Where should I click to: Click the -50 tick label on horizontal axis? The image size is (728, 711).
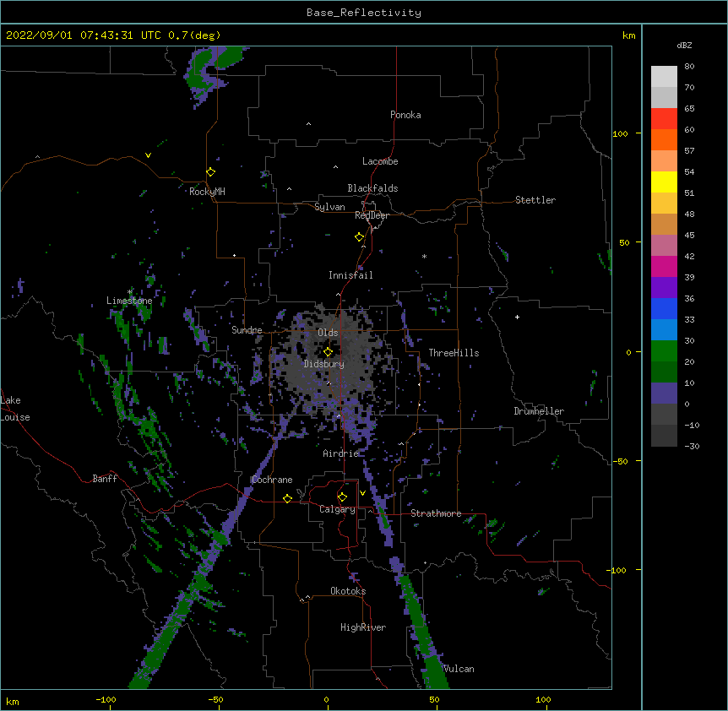tap(215, 699)
